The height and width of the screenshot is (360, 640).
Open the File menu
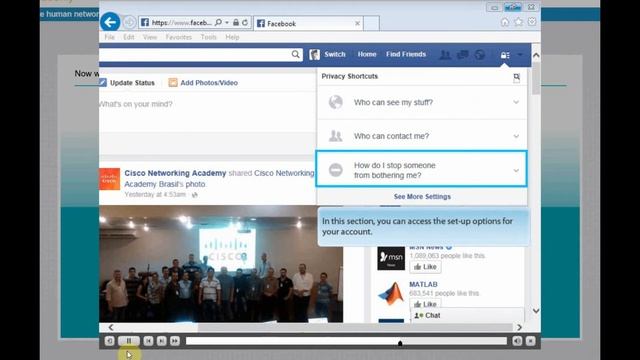tap(109, 37)
